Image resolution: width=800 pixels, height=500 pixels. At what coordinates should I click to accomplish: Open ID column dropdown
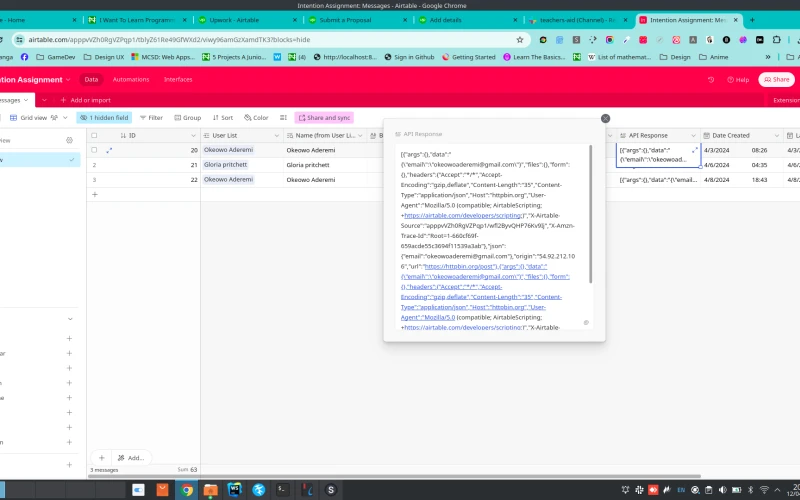[193, 136]
